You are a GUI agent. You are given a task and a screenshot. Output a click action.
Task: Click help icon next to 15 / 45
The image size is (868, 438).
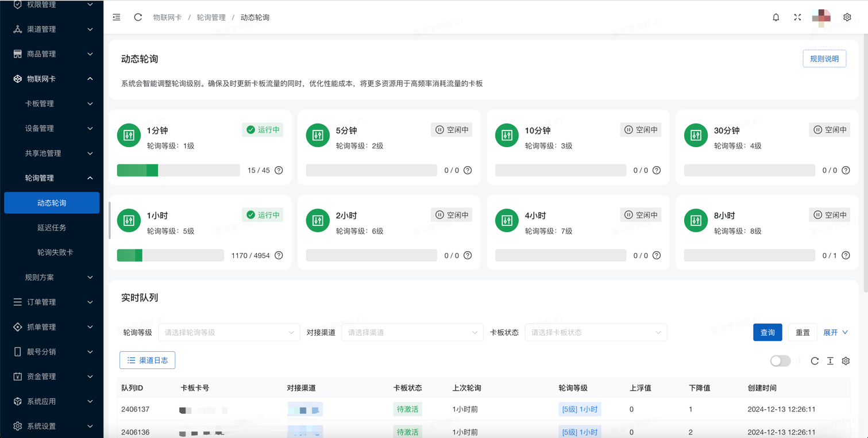click(x=279, y=170)
